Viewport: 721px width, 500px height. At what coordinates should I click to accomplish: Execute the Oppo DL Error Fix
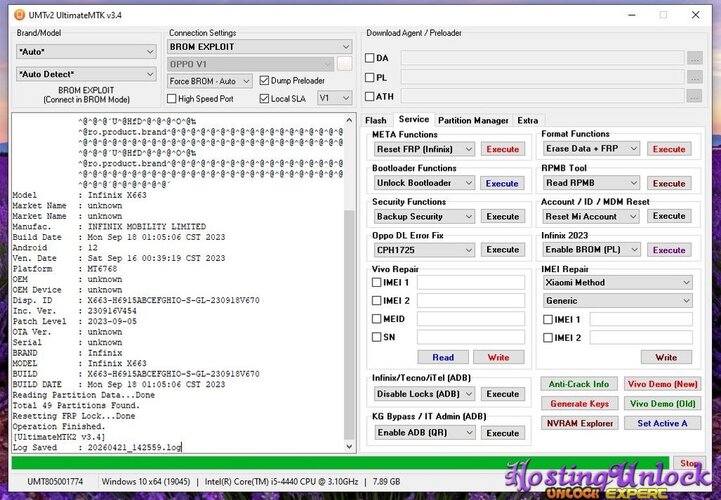[x=503, y=249]
